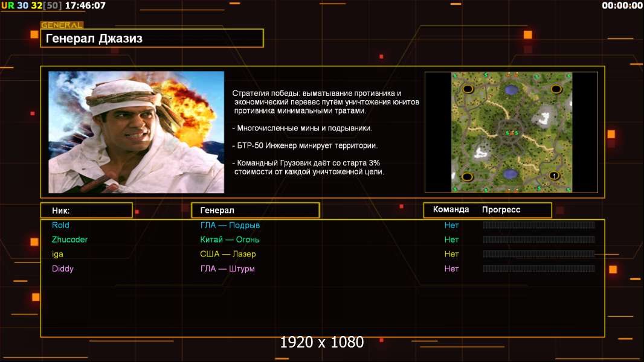This screenshot has width=644, height=362.
Task: Click the upper blue lake on the map
Action: click(512, 90)
